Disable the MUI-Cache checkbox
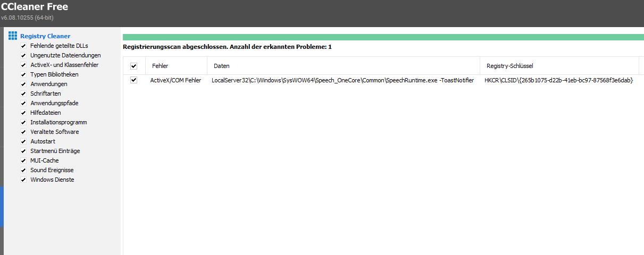644x255 pixels. [23, 160]
